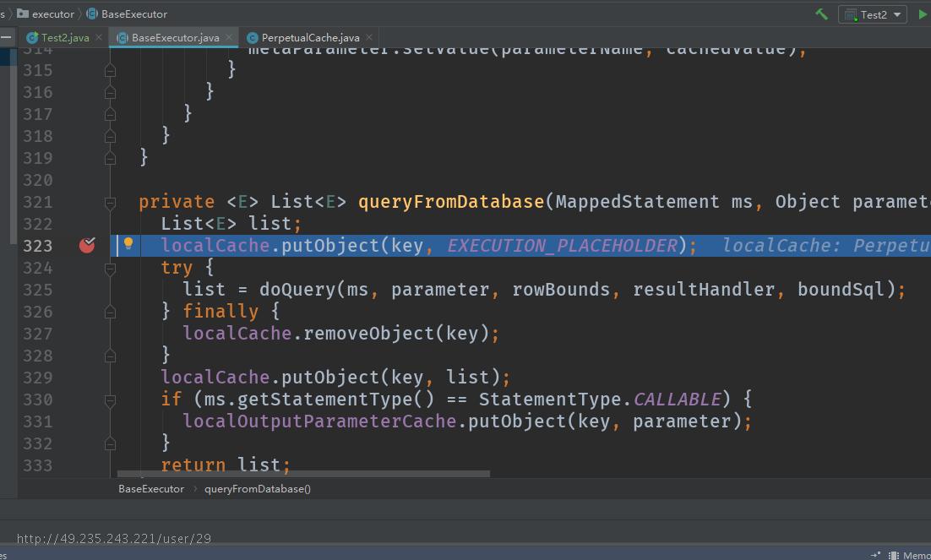931x560 pixels.
Task: Click the return keyword on line 333
Action: coord(193,465)
